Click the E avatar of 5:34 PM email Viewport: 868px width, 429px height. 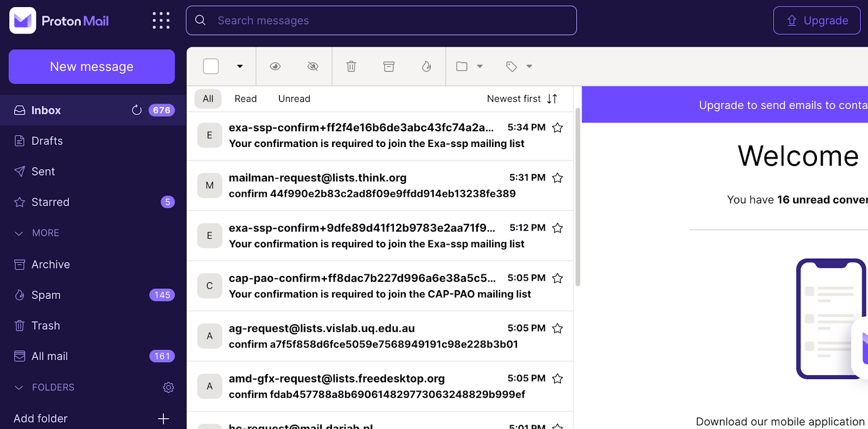click(x=209, y=135)
